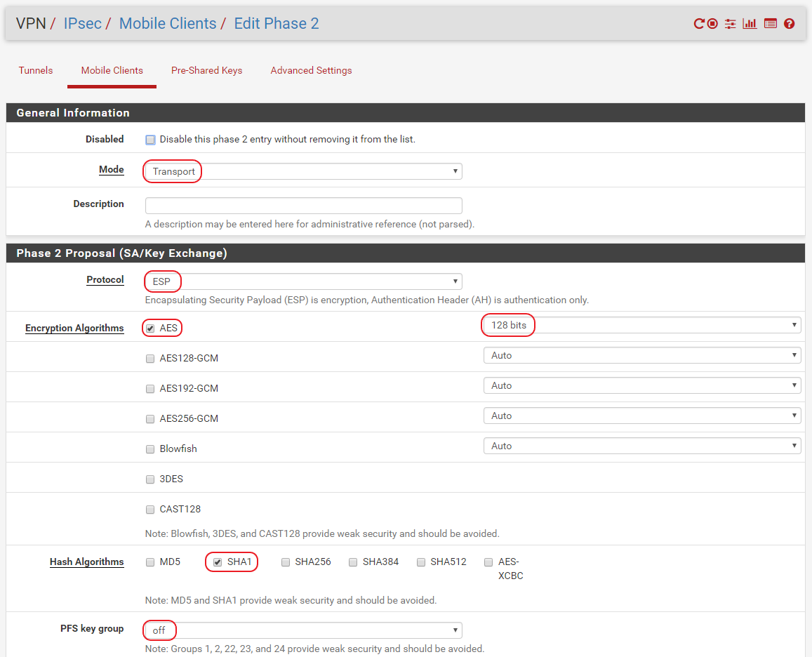The image size is (812, 657).
Task: Check the SHA512 hash checkbox
Action: [x=421, y=562]
